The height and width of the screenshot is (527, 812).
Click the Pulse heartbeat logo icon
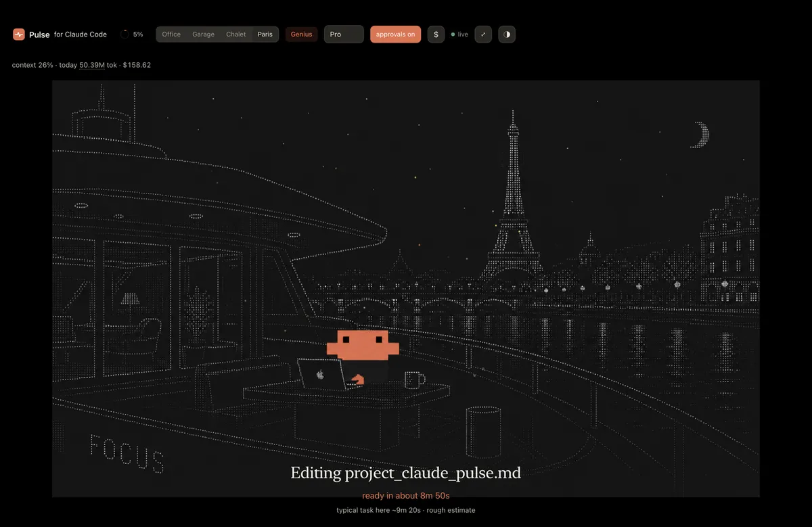(x=19, y=34)
